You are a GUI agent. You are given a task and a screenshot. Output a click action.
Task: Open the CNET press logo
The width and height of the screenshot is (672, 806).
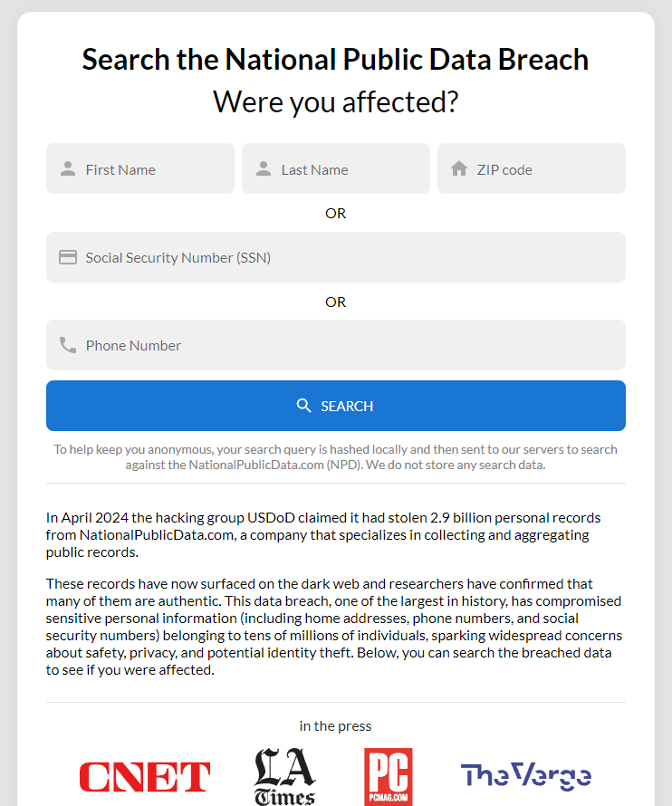coord(145,777)
